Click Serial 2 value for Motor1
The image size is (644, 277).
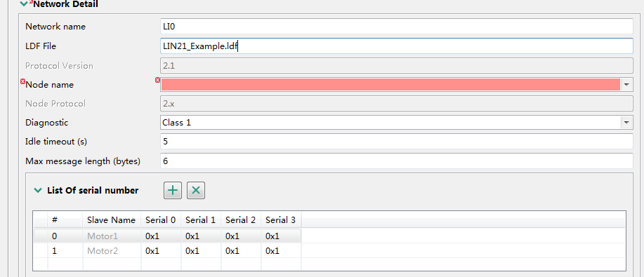tap(241, 236)
